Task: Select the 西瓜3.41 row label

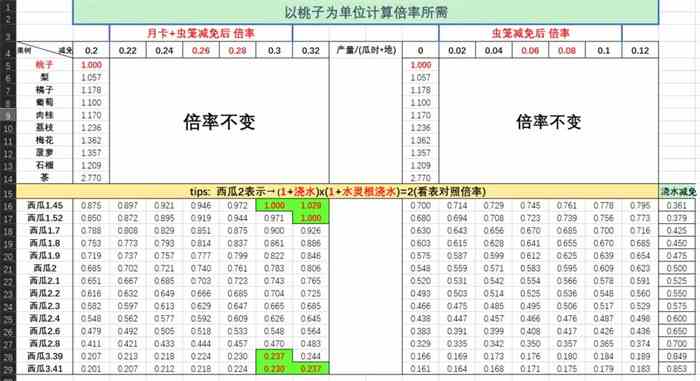Action: tap(45, 368)
